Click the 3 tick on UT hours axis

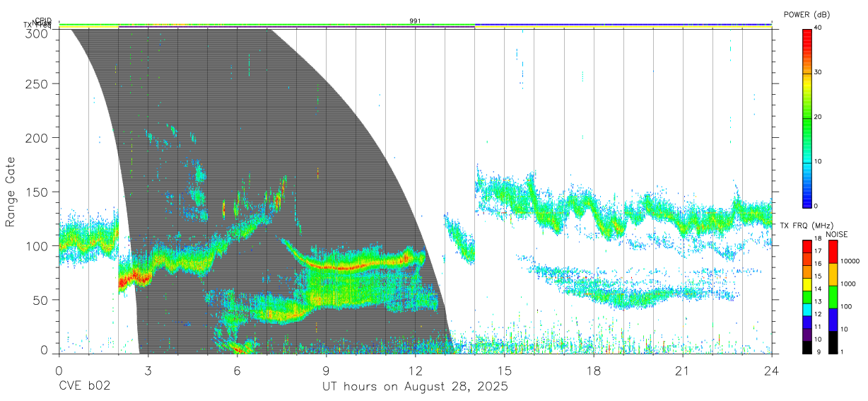148,371
